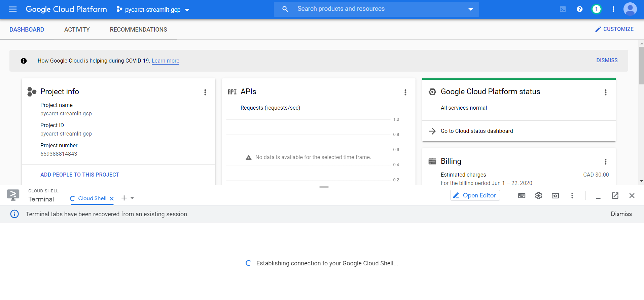Add a new terminal tab with plus
The height and width of the screenshot is (300, 644).
tap(124, 198)
